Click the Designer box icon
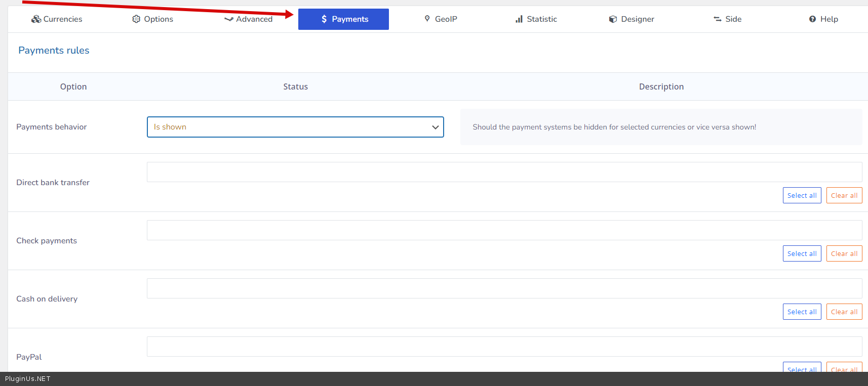 [x=613, y=19]
